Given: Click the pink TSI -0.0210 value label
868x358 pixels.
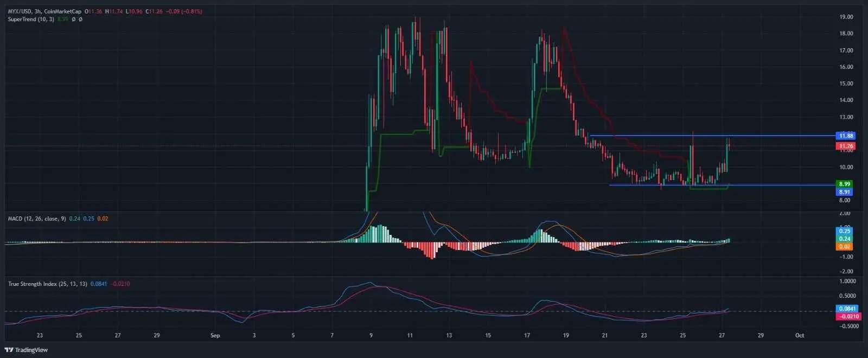Looking at the screenshot, I should [x=848, y=316].
